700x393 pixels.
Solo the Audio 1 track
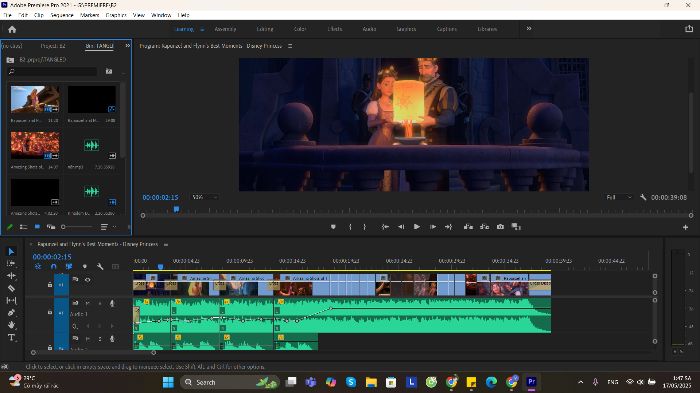(x=100, y=303)
